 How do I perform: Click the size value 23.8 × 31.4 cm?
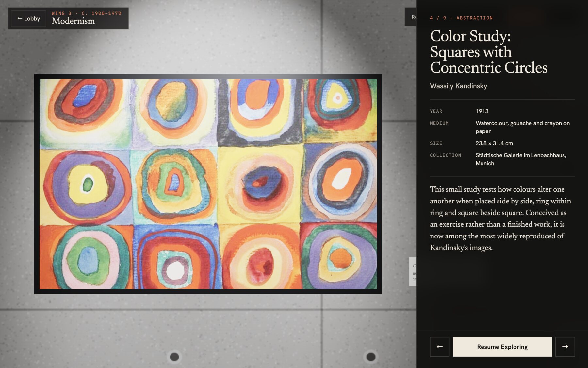click(494, 143)
